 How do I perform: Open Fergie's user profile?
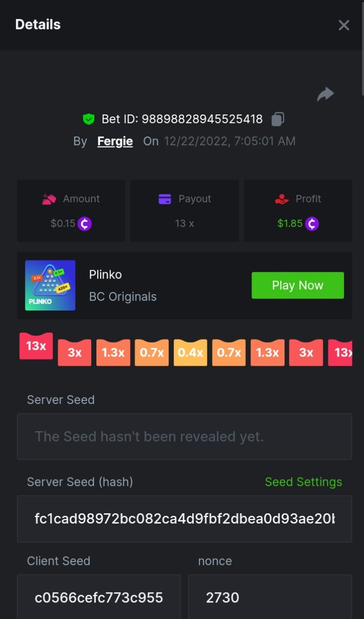(115, 141)
